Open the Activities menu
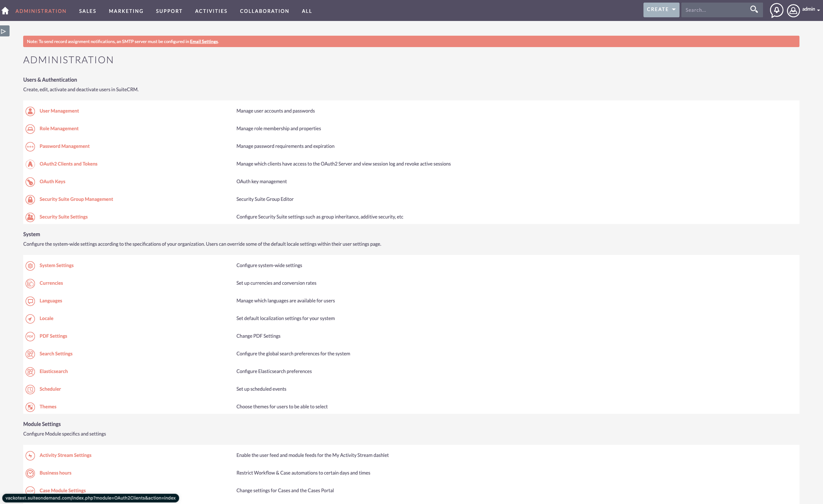 tap(211, 11)
